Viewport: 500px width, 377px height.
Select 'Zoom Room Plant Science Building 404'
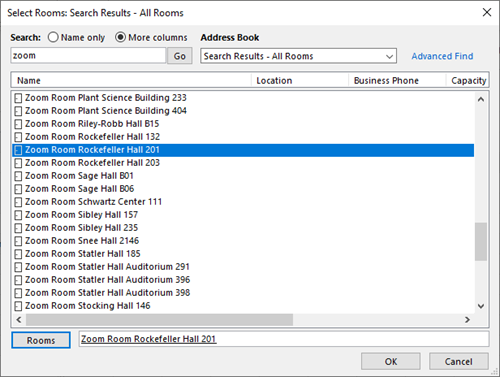tap(106, 111)
